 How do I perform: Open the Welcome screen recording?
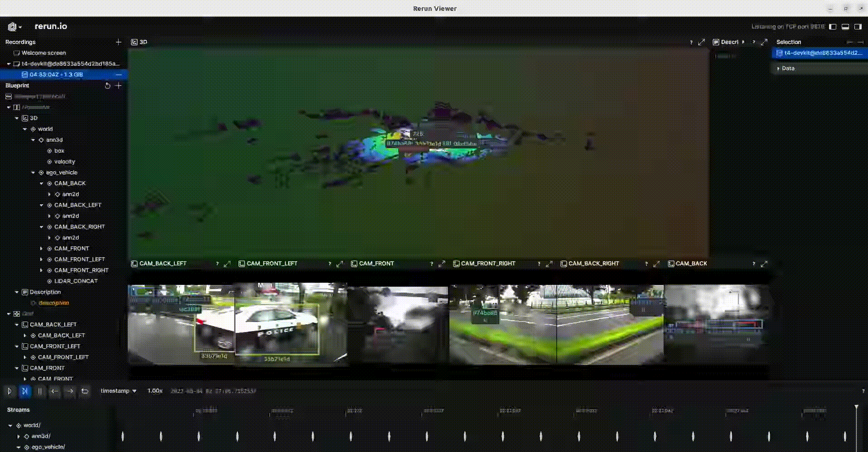click(x=44, y=53)
